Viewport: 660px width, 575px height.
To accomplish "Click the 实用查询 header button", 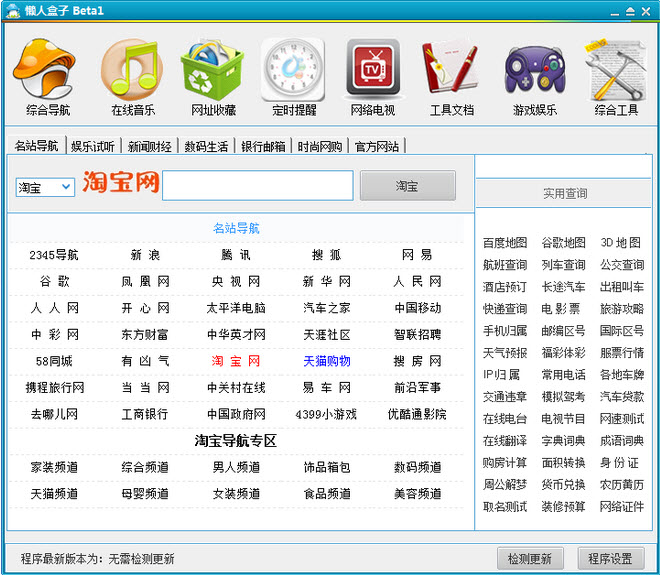I will click(564, 194).
